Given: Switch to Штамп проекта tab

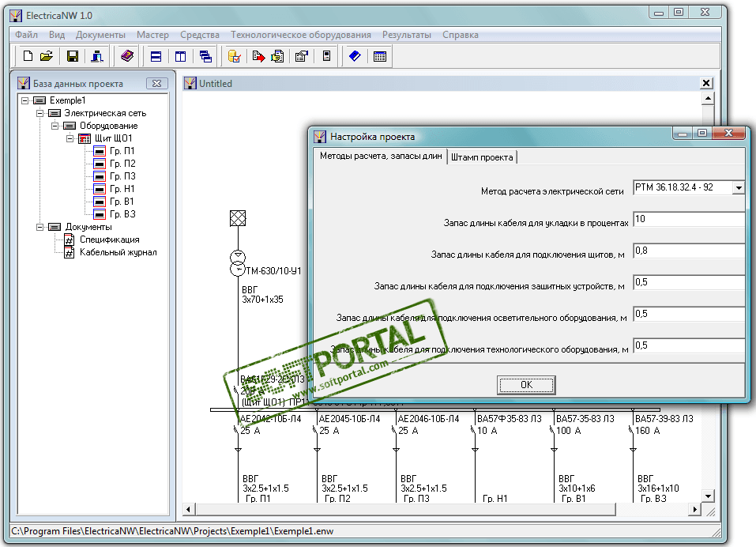Looking at the screenshot, I should pyautogui.click(x=482, y=157).
